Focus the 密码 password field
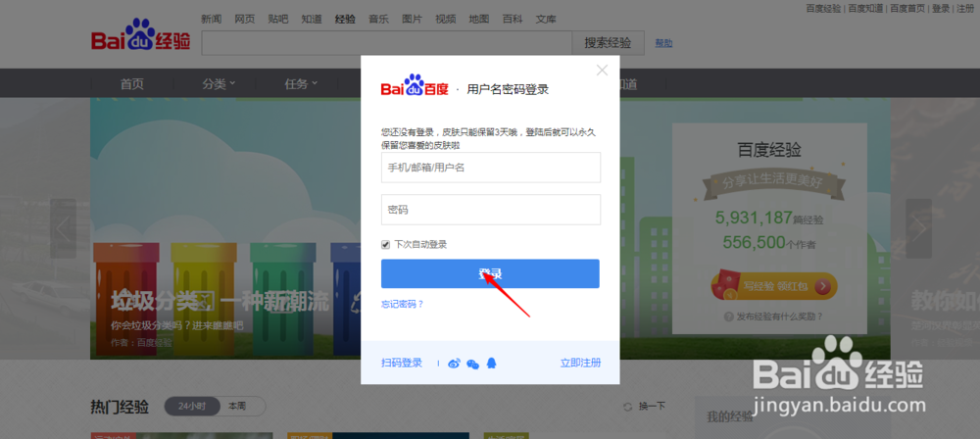 tap(491, 210)
